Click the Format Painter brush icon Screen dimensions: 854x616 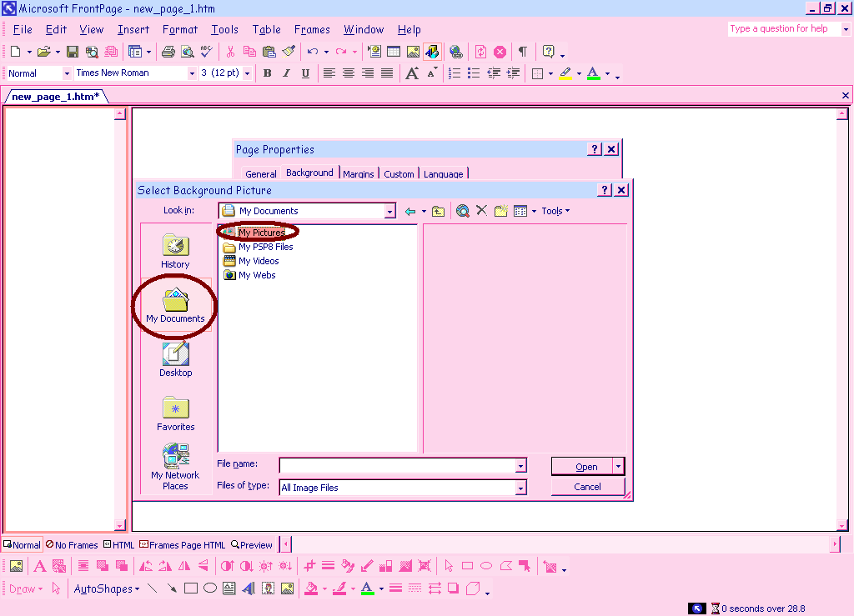289,52
